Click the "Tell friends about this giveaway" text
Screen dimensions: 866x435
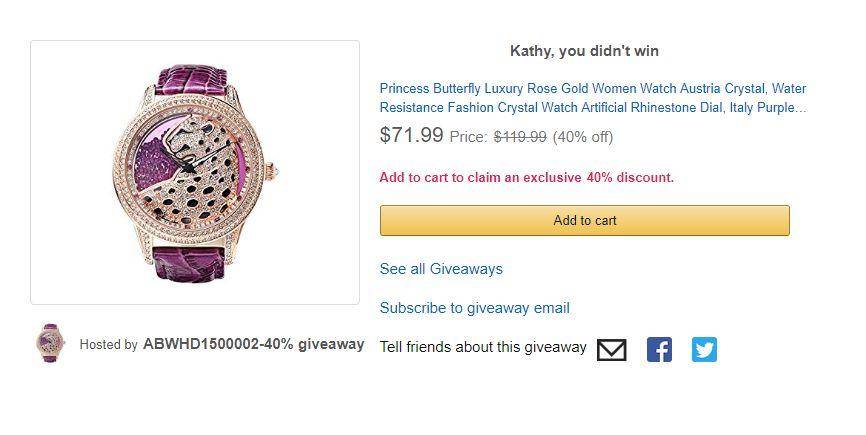click(x=483, y=347)
